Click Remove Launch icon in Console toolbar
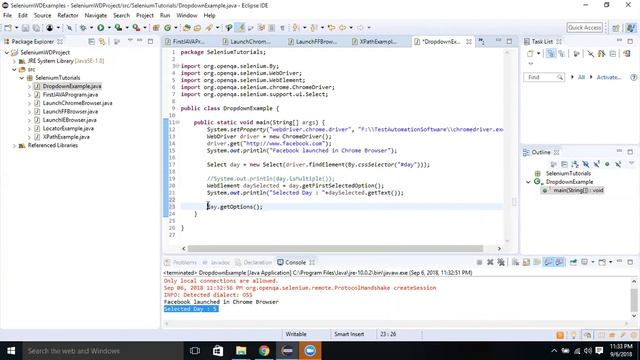640x360 pixels. pos(490,262)
